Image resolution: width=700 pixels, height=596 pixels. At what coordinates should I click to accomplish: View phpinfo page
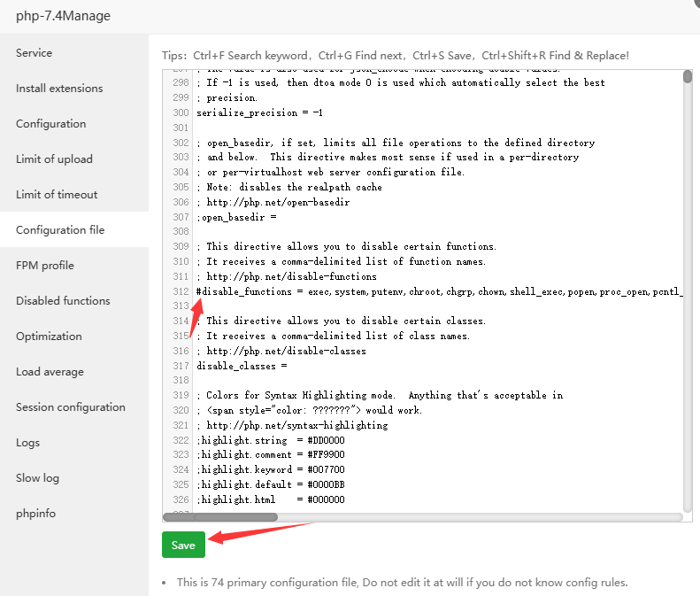[35, 514]
